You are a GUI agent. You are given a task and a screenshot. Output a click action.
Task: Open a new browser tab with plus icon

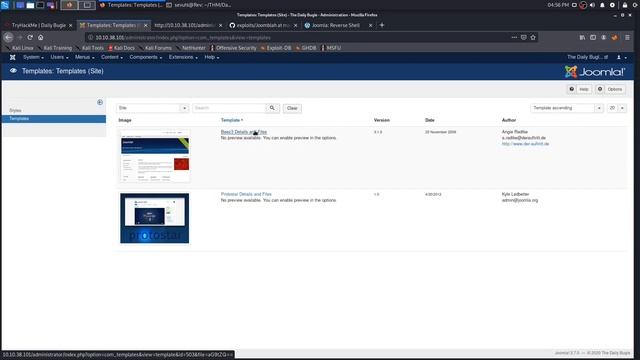[382, 25]
